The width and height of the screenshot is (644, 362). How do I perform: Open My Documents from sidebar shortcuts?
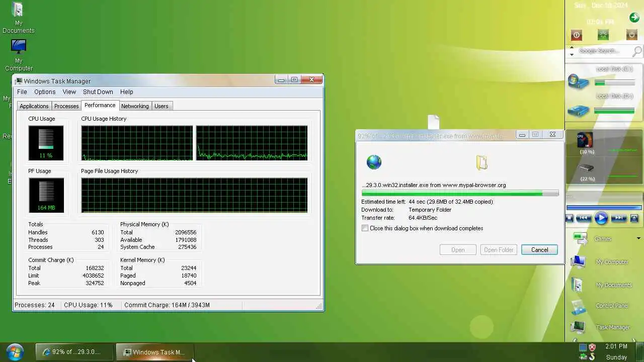tap(578, 285)
